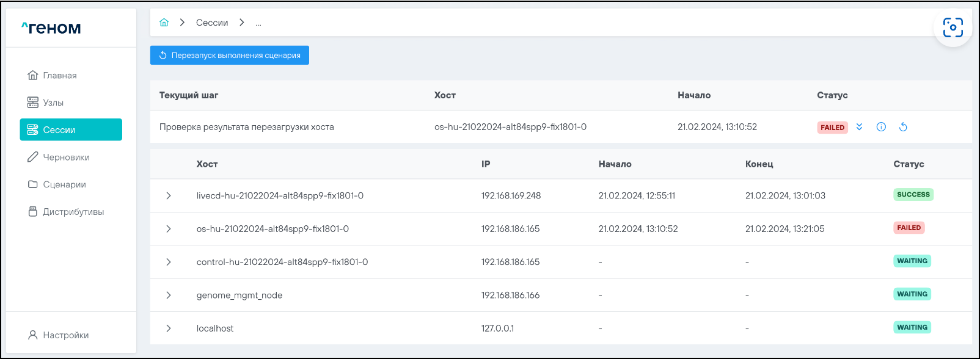This screenshot has height=359, width=980.
Task: Open Настройки at the sidebar bottom
Action: [65, 335]
